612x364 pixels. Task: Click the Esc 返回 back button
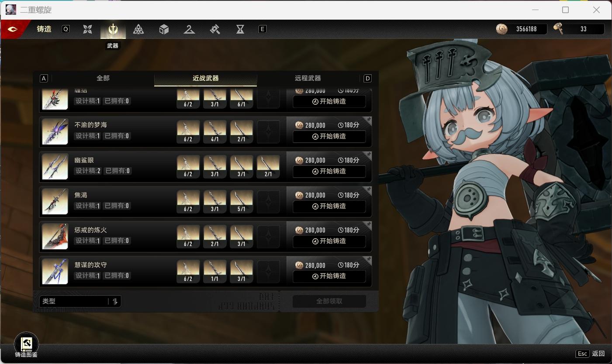(591, 354)
